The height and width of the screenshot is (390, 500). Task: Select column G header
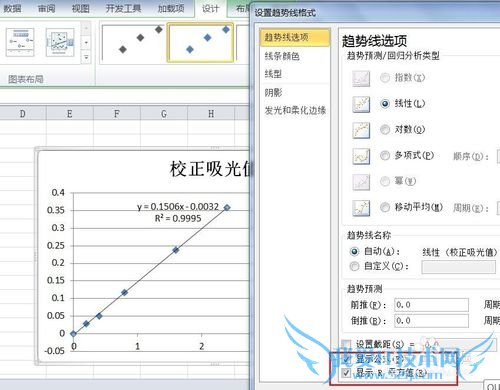[x=164, y=114]
